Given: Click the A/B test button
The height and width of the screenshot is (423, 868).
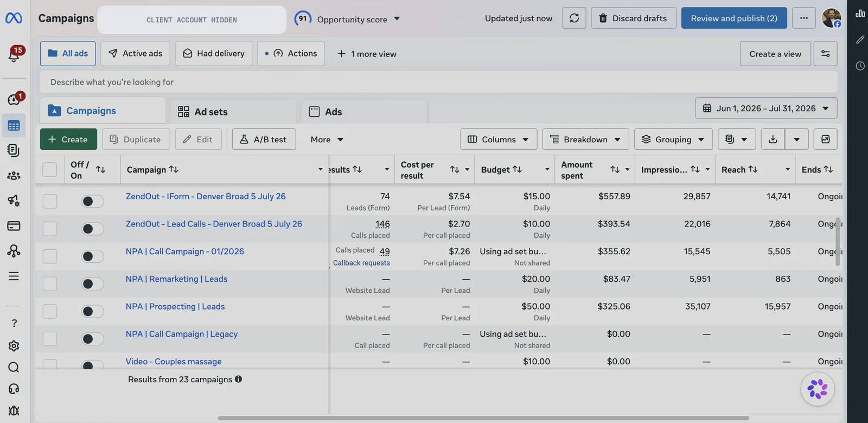Looking at the screenshot, I should click(264, 140).
